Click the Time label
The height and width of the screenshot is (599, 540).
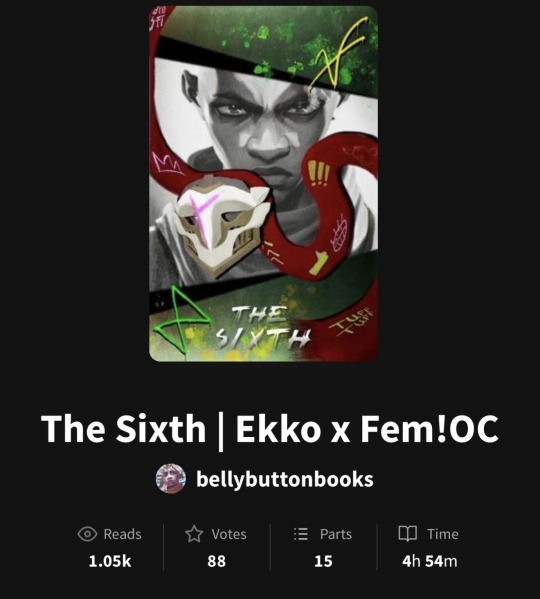coord(443,534)
